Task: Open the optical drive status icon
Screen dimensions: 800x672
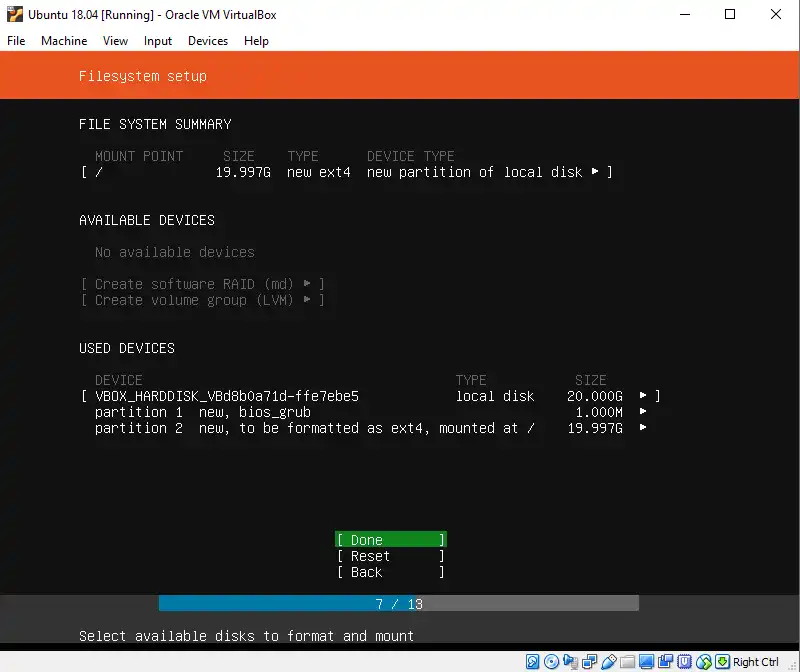Action: click(x=551, y=662)
